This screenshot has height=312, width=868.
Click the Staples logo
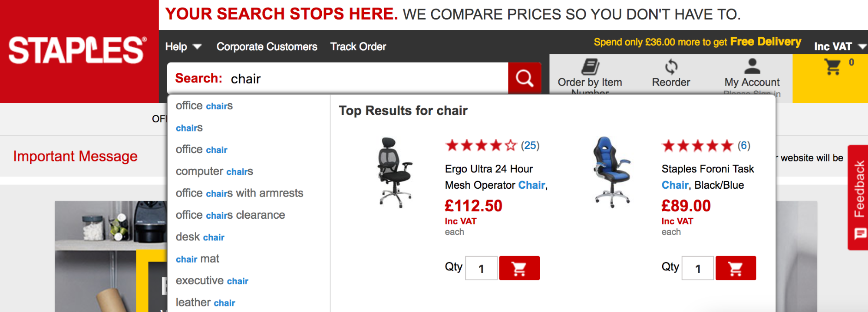[x=77, y=50]
